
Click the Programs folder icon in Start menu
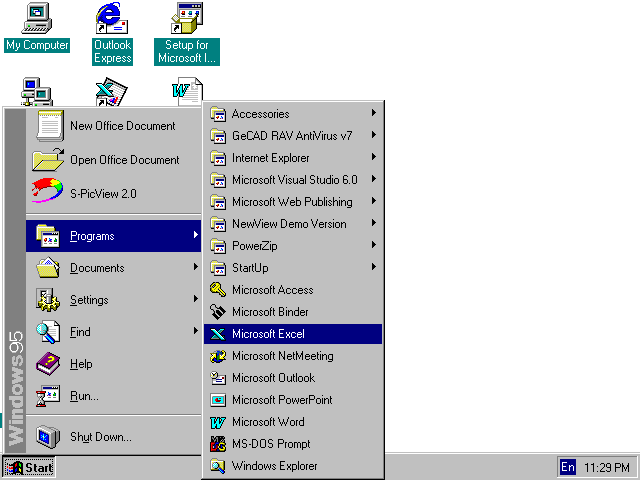pos(48,236)
